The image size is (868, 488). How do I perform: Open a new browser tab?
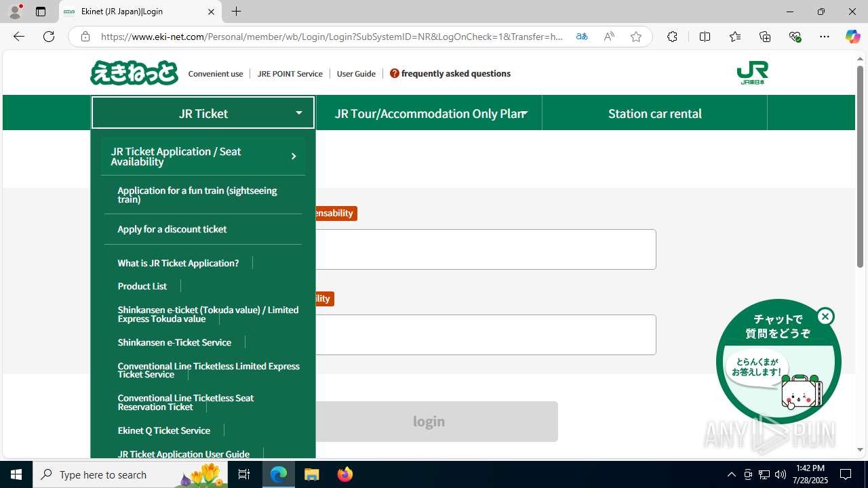pos(236,12)
